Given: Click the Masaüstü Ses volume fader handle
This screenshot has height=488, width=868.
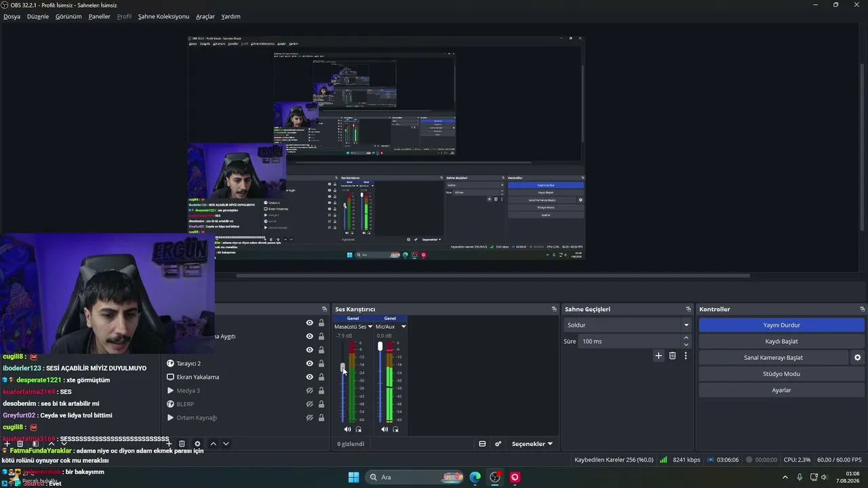Looking at the screenshot, I should tap(343, 367).
